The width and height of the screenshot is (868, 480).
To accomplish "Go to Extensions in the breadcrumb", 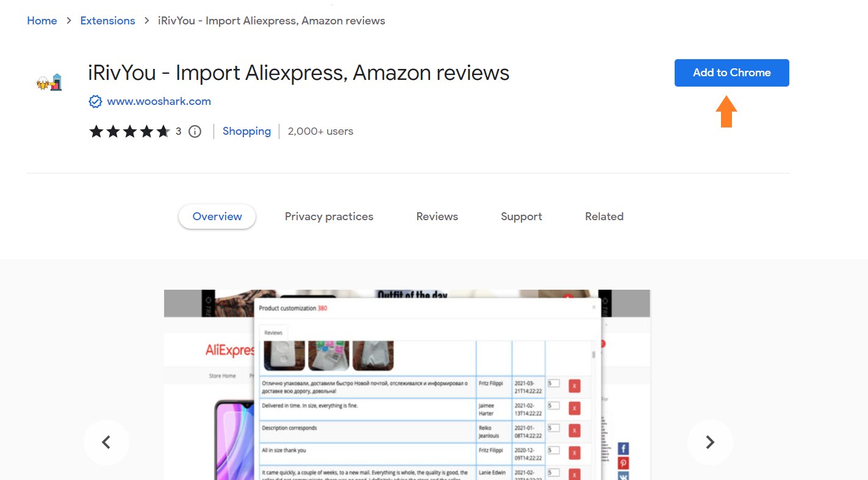I will (x=108, y=21).
